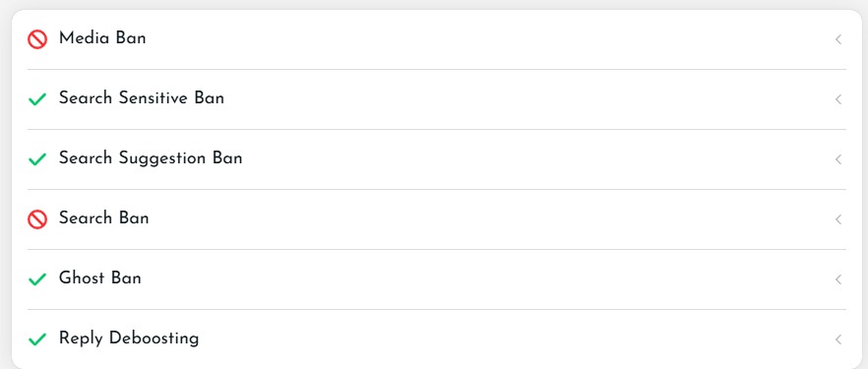The width and height of the screenshot is (868, 369).
Task: Click the green checkmark beside Reply Deboosting
Action: click(x=37, y=339)
